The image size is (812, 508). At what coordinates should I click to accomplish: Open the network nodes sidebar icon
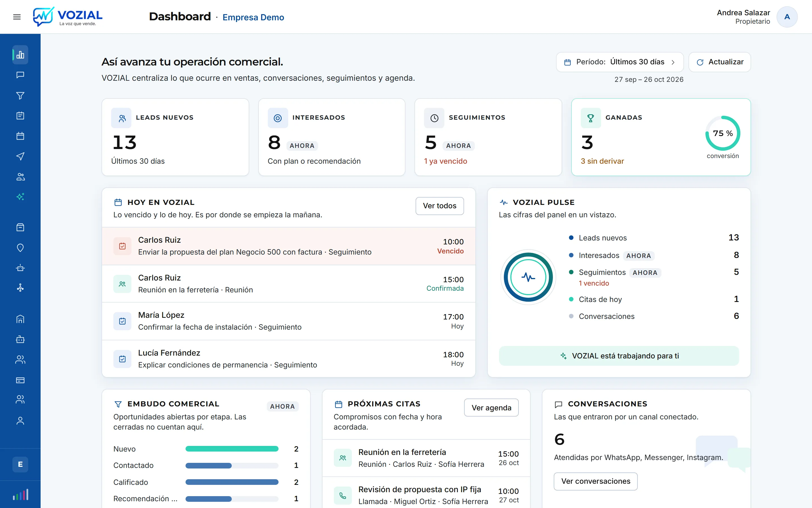click(20, 288)
